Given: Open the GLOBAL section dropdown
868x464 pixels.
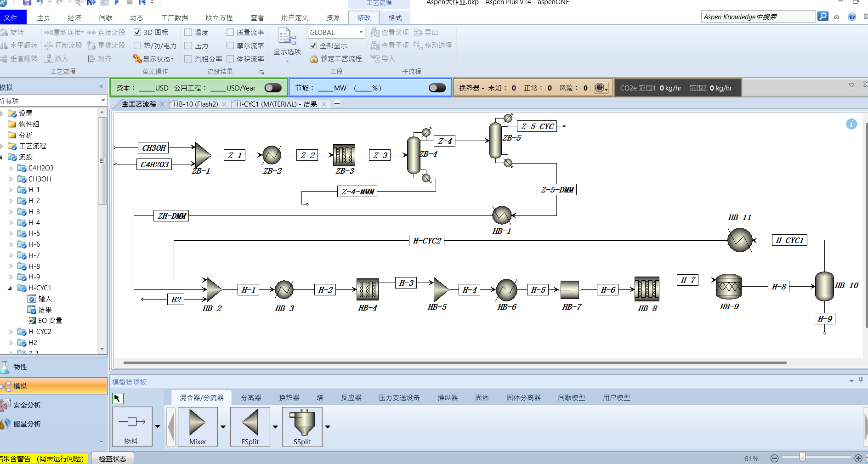Looking at the screenshot, I should tap(361, 32).
